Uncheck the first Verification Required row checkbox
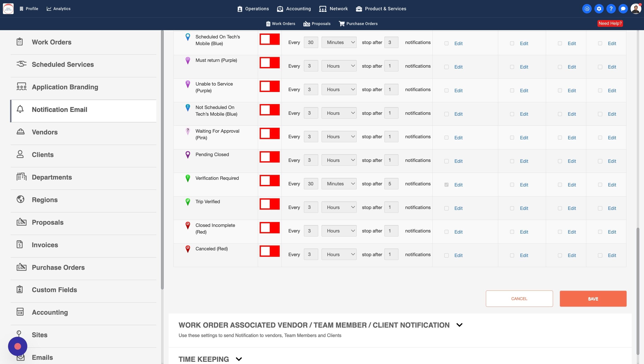644x364 pixels. point(446,185)
